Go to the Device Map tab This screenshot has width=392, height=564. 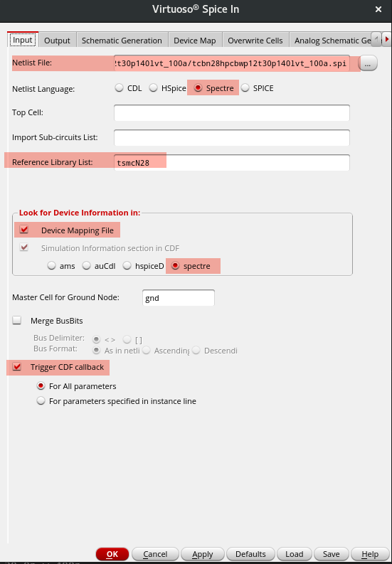coord(195,41)
